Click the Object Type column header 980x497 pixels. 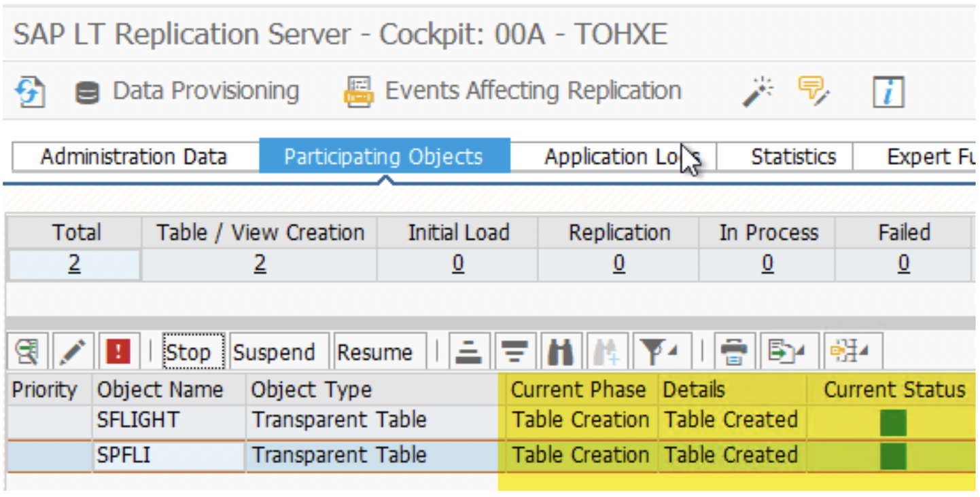tap(372, 390)
